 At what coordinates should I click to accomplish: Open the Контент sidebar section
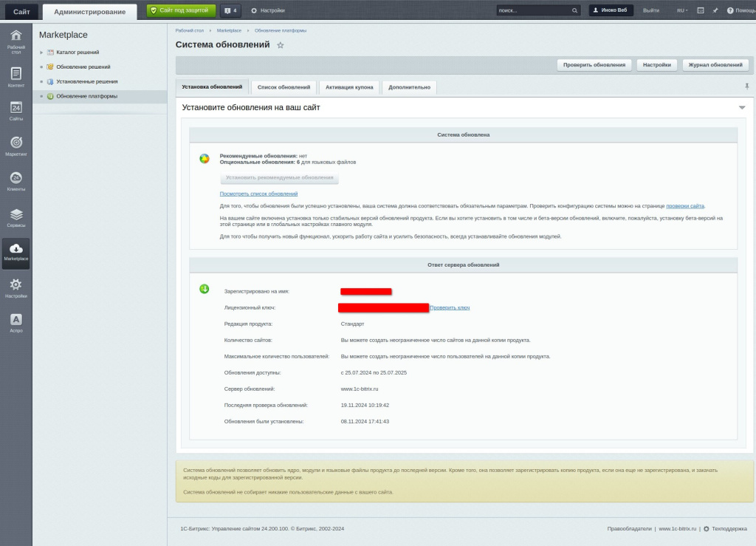coord(16,77)
